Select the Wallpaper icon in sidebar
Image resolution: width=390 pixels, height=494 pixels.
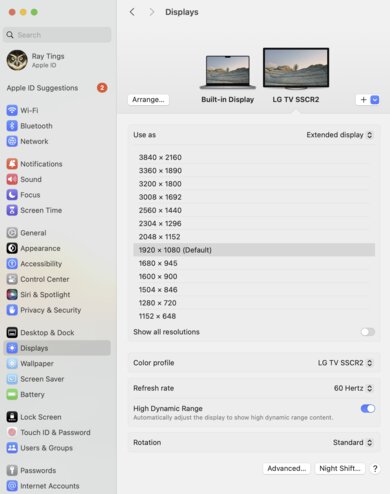pyautogui.click(x=12, y=363)
